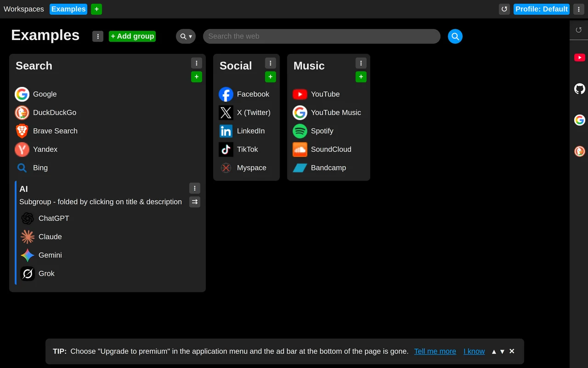Click the blue search submit button
The height and width of the screenshot is (368, 588).
455,36
